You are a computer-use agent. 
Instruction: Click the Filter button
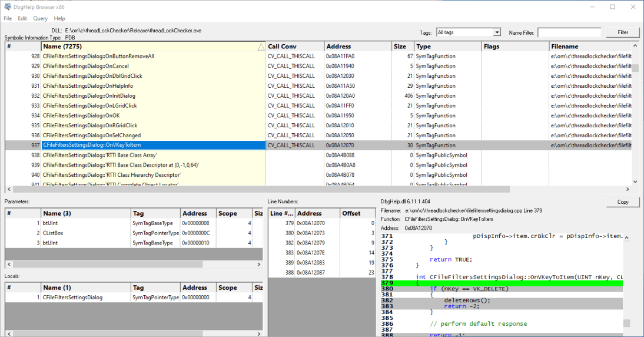(623, 32)
